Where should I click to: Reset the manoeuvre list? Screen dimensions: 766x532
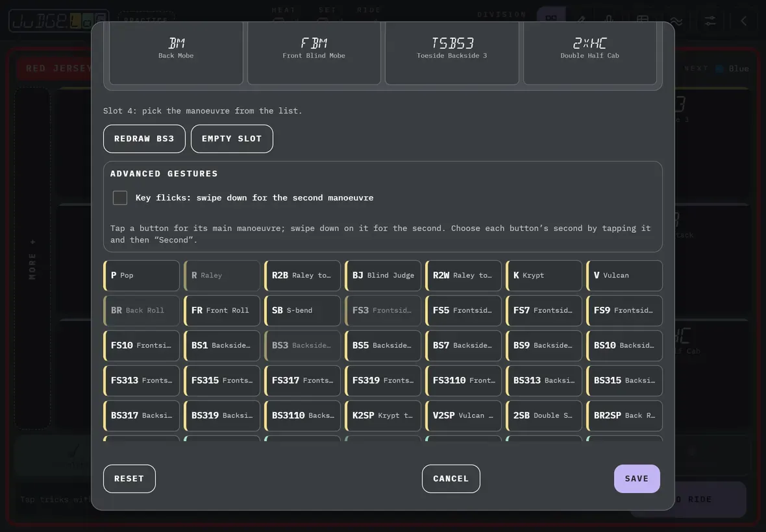pos(129,478)
